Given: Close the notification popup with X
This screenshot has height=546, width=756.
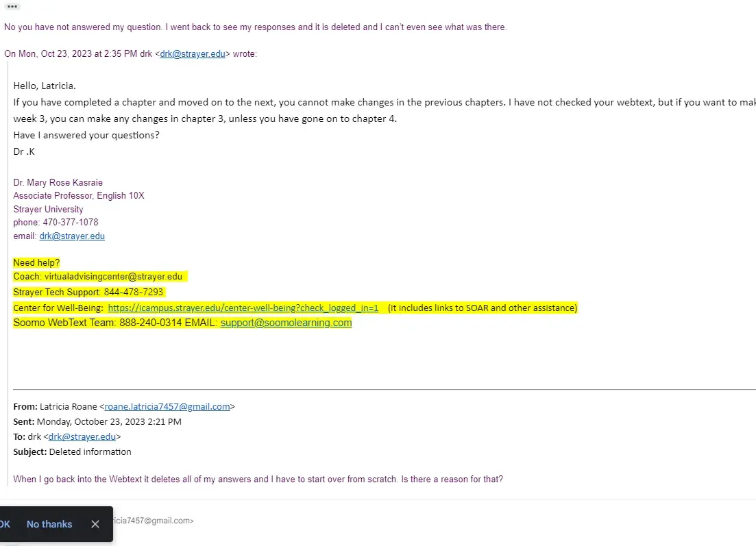Looking at the screenshot, I should click(x=95, y=524).
